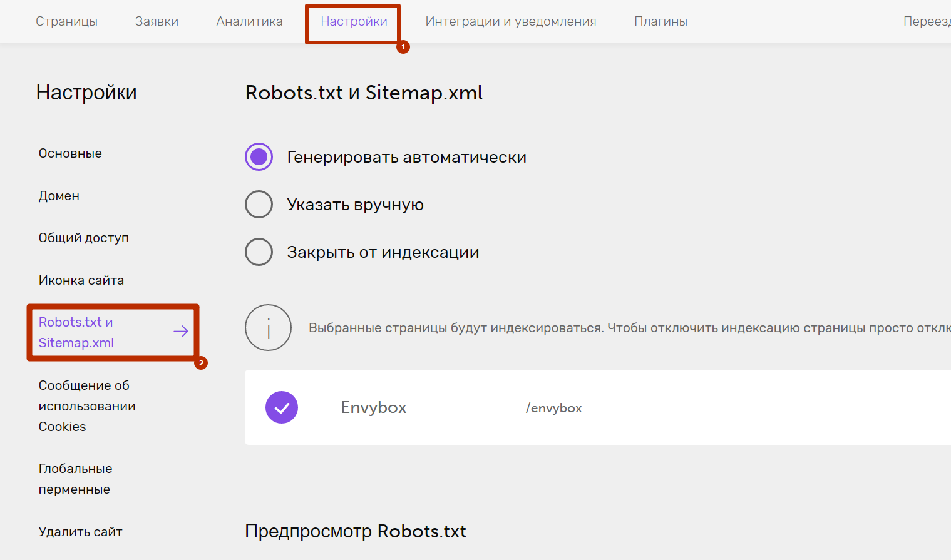951x560 pixels.
Task: Open the Настройки tab
Action: pos(354,21)
